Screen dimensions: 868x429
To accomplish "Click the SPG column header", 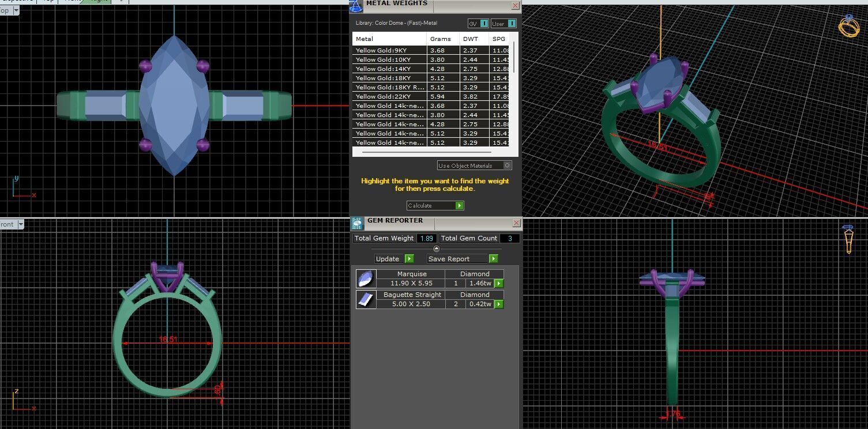I will (499, 39).
